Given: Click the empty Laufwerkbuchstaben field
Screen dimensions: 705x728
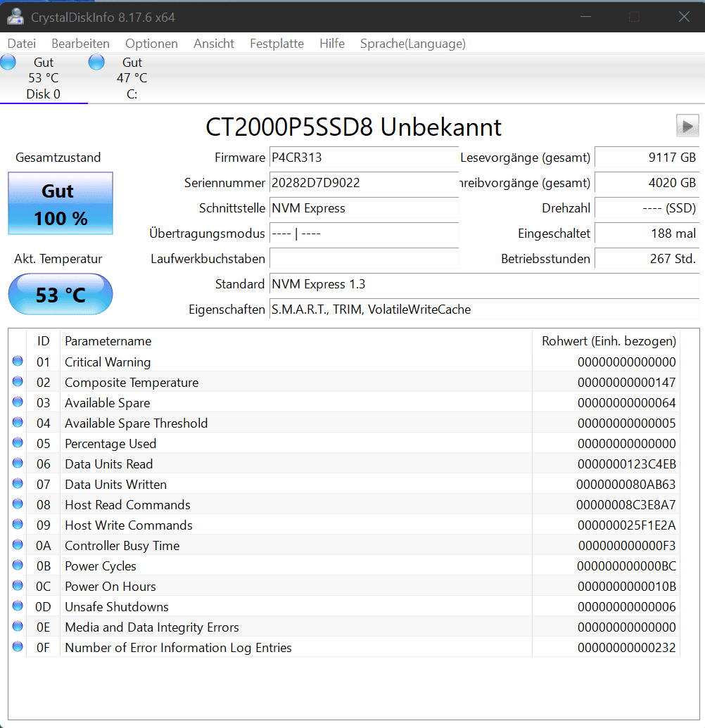Looking at the screenshot, I should click(x=364, y=259).
